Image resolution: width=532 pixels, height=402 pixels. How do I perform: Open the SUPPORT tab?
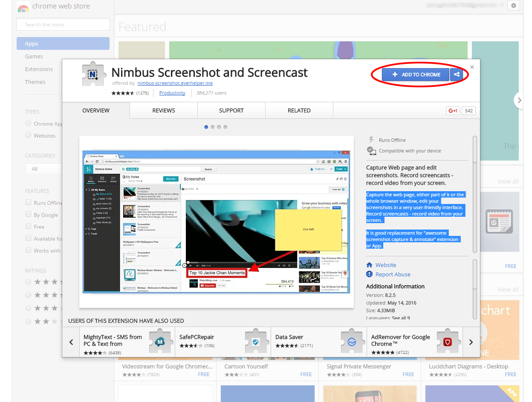tap(231, 110)
